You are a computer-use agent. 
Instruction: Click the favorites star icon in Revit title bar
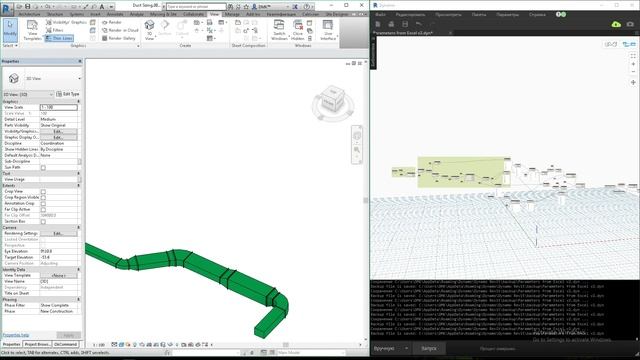point(246,7)
